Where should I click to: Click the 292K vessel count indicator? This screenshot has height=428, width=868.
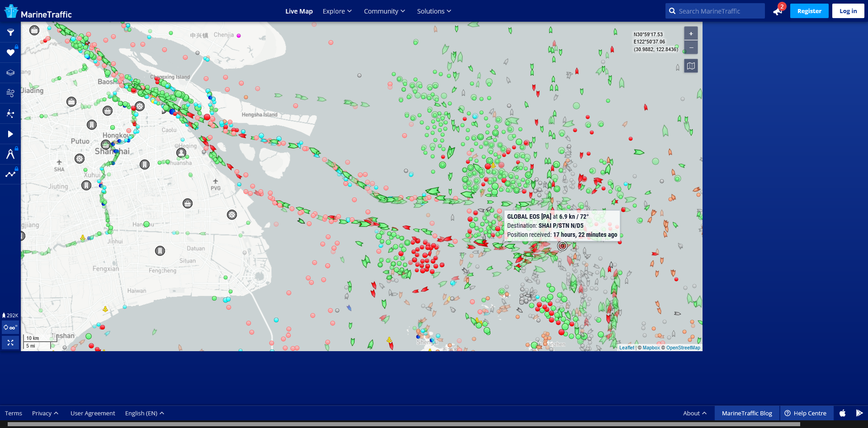click(x=10, y=315)
